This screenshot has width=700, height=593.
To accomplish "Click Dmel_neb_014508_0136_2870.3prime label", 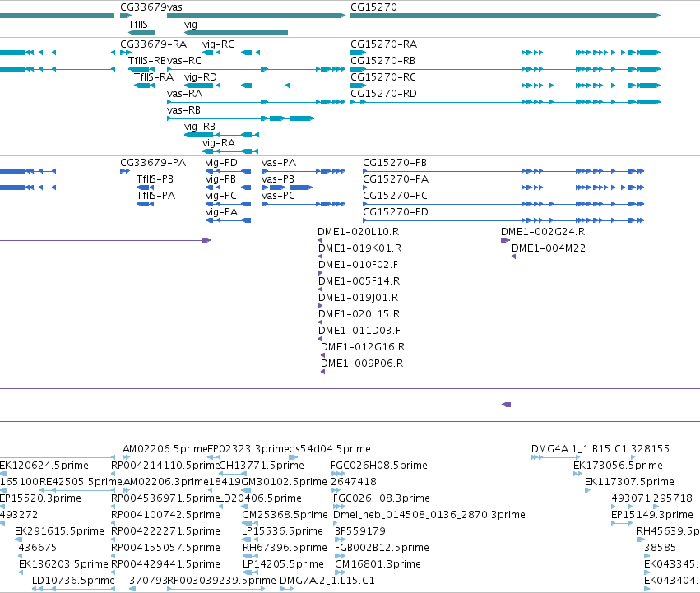I will point(429,515).
